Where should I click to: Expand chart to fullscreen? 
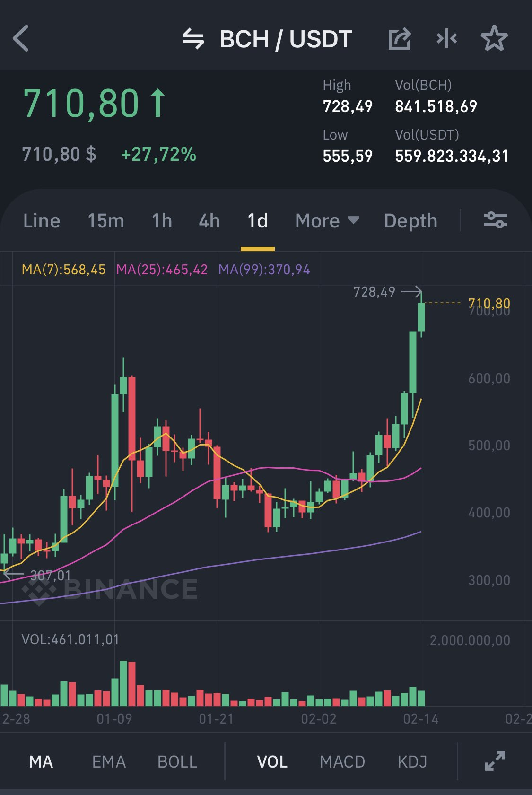tap(495, 761)
